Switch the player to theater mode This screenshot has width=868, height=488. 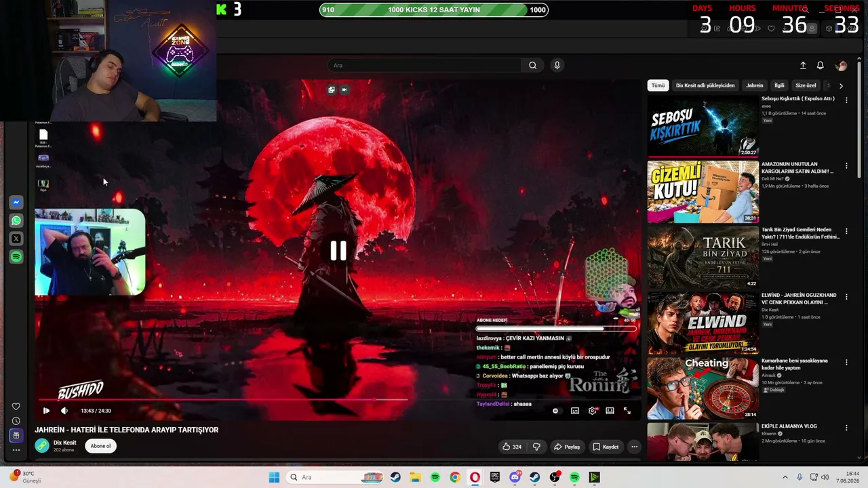610,411
